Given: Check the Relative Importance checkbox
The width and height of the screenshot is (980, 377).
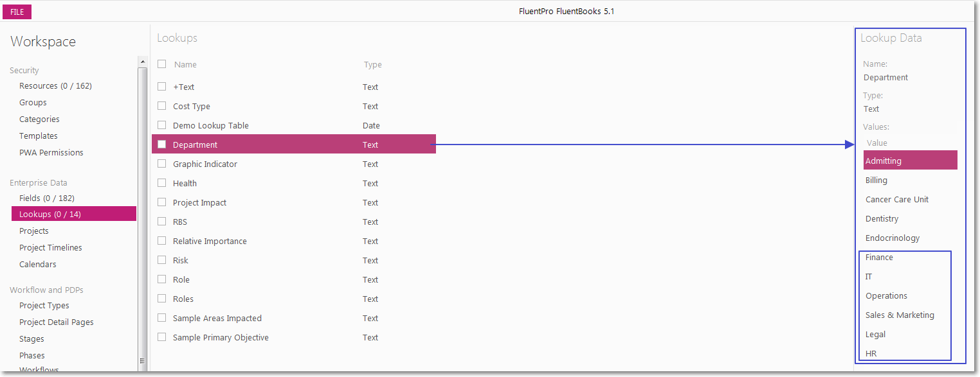Looking at the screenshot, I should tap(162, 241).
